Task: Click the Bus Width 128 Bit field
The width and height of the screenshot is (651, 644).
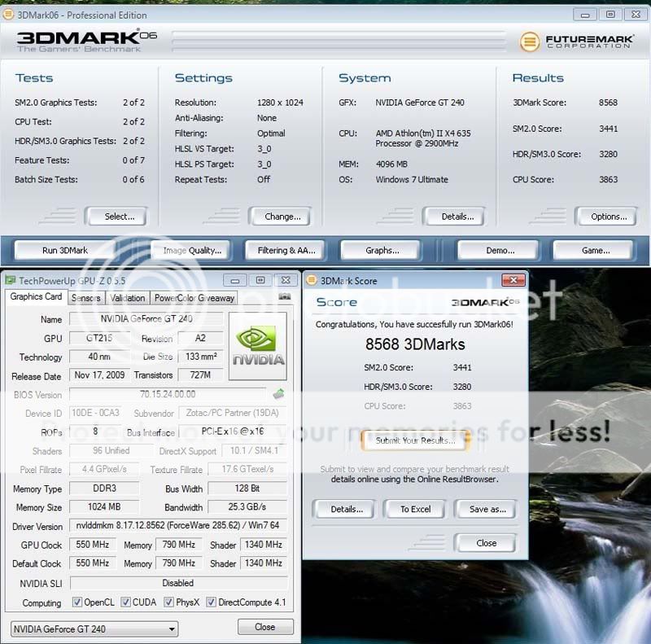Action: pos(247,488)
